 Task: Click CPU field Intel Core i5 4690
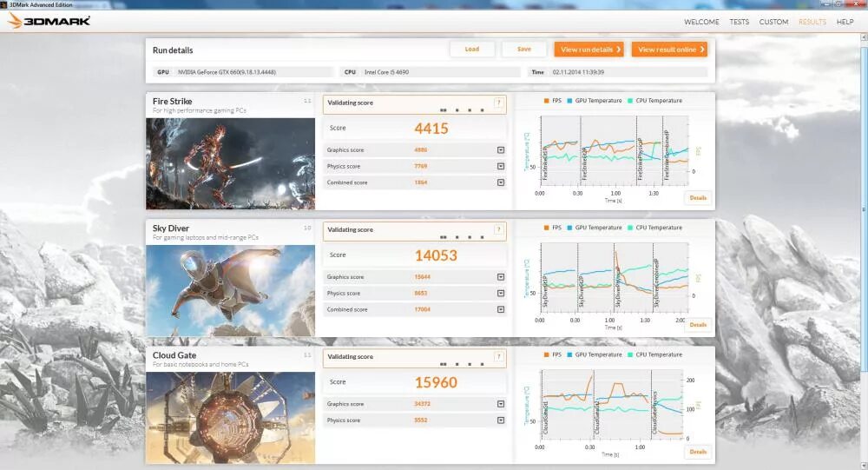[431, 72]
